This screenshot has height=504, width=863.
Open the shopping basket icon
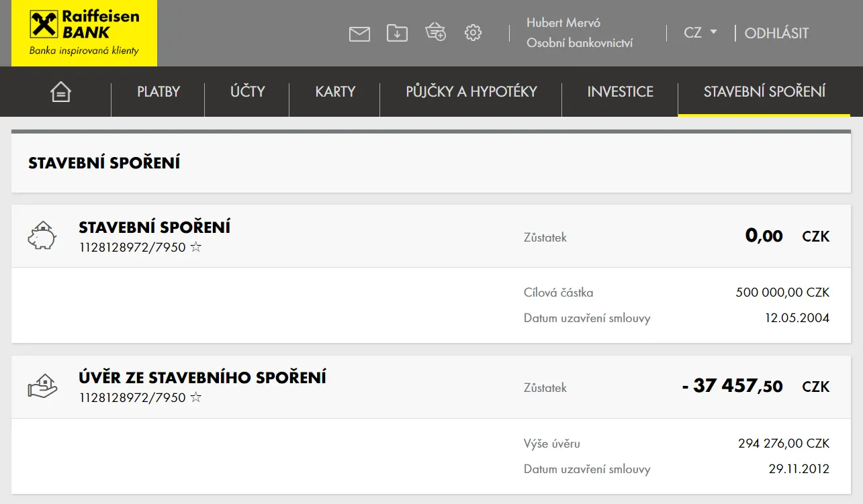[x=435, y=32]
